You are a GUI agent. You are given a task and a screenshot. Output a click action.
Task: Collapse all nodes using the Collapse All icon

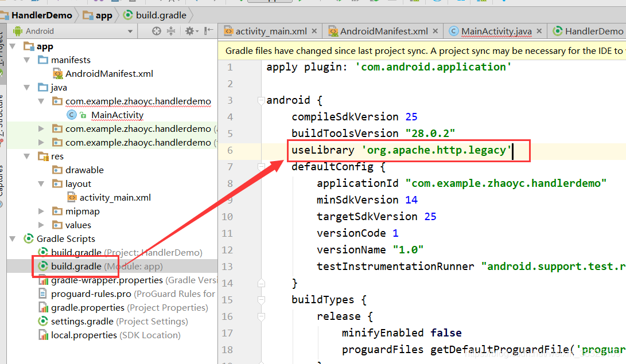tap(172, 32)
